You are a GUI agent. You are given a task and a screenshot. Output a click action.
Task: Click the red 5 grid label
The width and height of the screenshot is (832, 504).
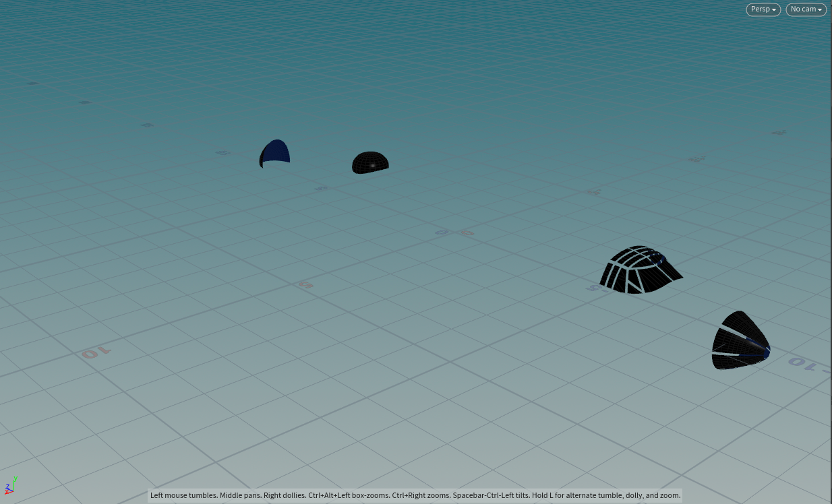coord(306,284)
